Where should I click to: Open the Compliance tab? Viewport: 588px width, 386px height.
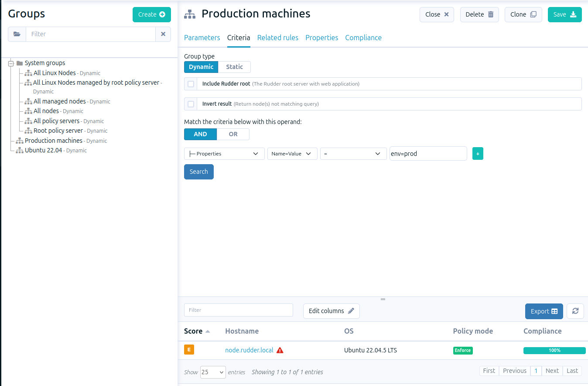[363, 38]
